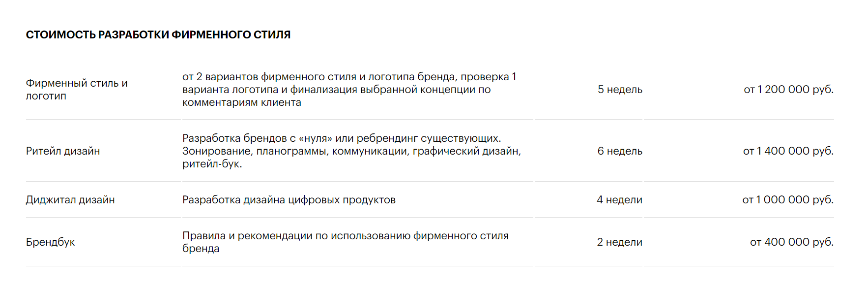The width and height of the screenshot is (868, 289).
Task: Select the "Фирменный стиль и логотип" row title
Action: (x=77, y=90)
